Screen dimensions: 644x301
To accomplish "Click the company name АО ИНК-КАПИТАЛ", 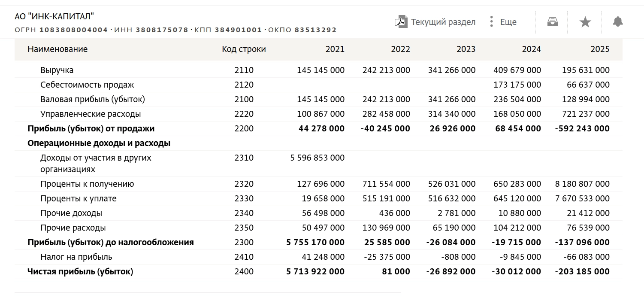I will (x=54, y=17).
